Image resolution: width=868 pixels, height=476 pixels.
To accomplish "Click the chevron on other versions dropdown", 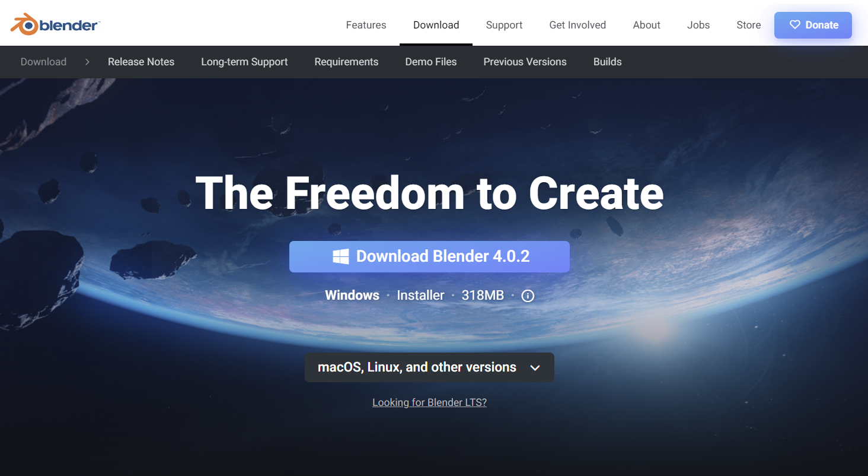I will [535, 368].
